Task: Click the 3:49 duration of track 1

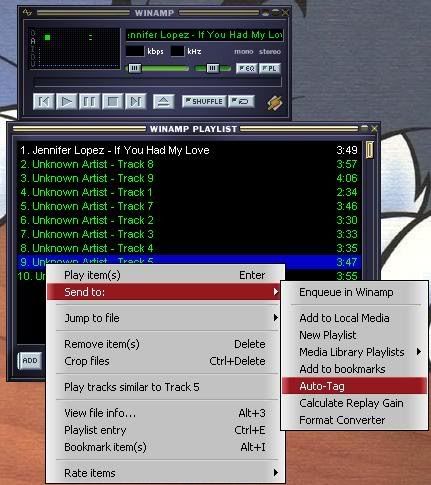Action: (347, 150)
